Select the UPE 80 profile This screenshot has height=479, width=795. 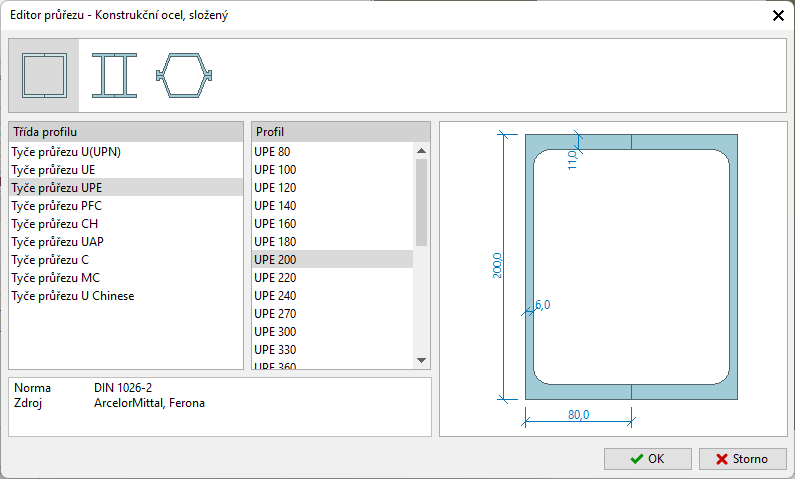pos(273,152)
